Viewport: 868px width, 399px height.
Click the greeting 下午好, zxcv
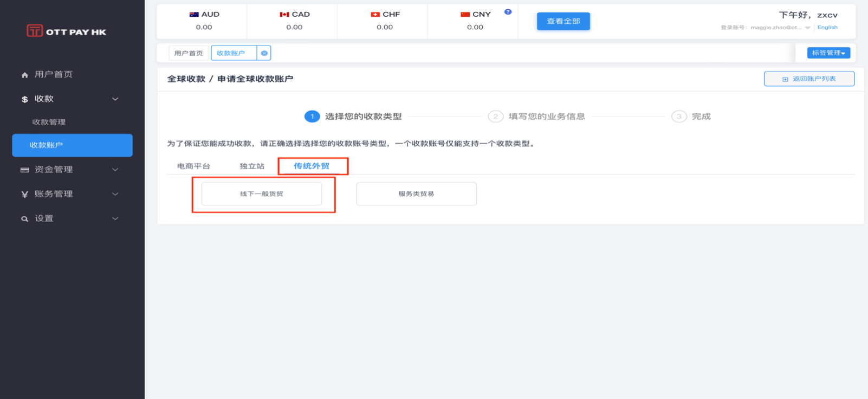click(x=808, y=15)
